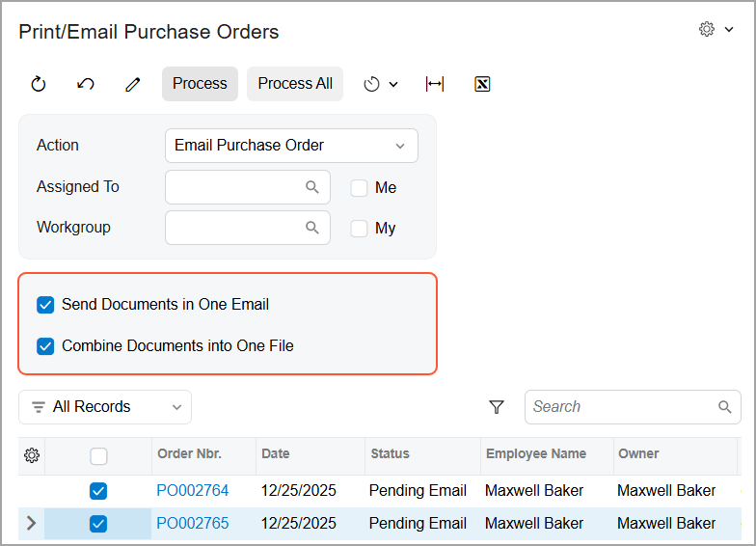Click the Undo/Cancel arrow icon
Screen dimensions: 756x546
(x=86, y=84)
